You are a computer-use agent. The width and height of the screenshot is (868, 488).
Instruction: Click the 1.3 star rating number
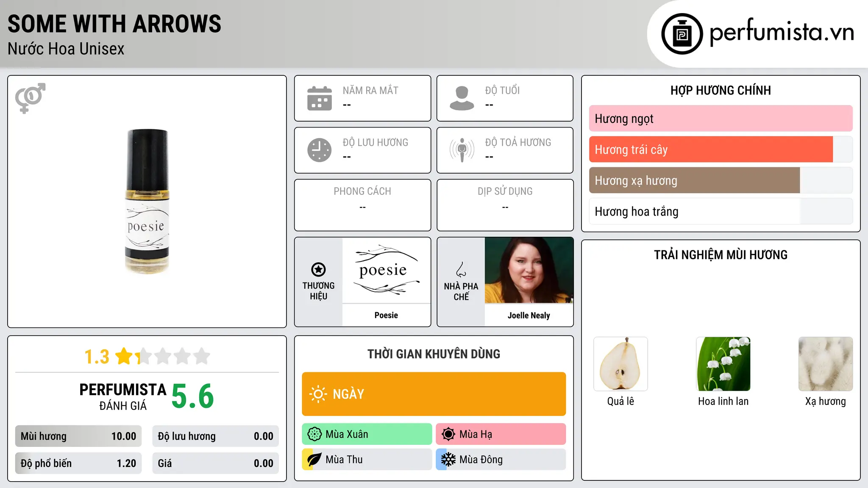[97, 357]
